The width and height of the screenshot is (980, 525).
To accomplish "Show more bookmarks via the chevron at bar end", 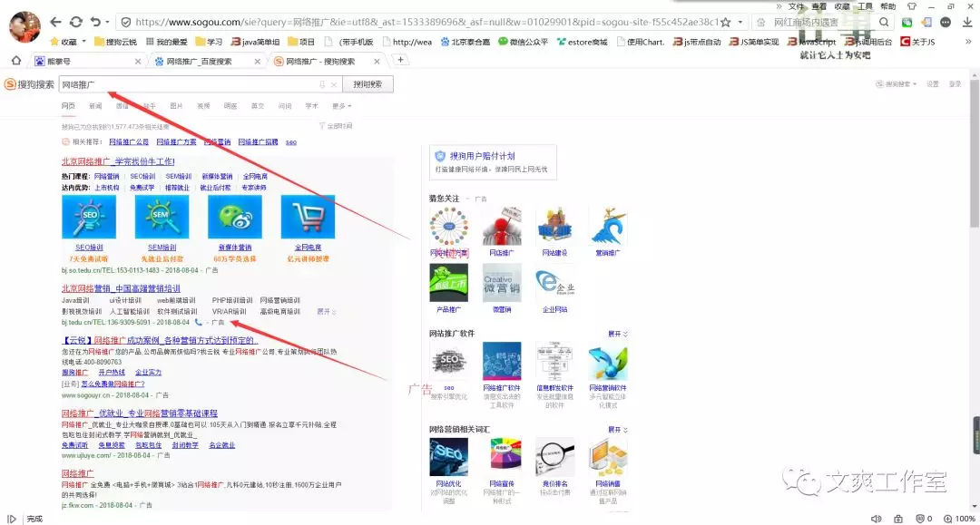I will (969, 42).
